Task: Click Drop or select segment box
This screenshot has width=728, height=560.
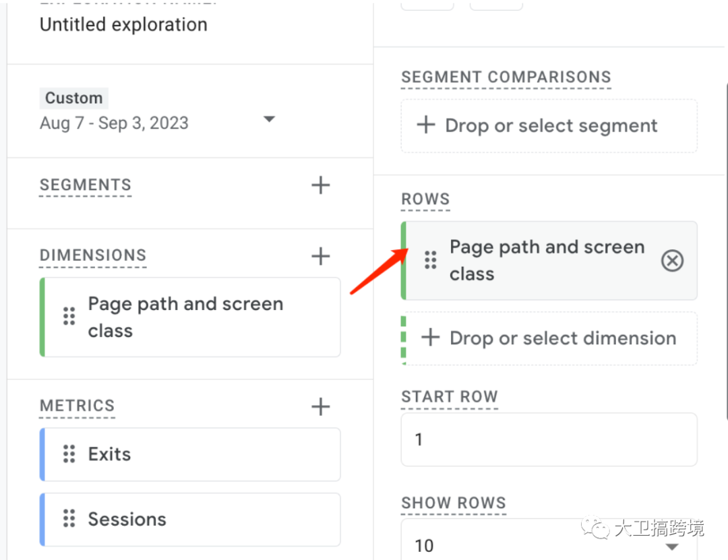Action: tap(549, 126)
